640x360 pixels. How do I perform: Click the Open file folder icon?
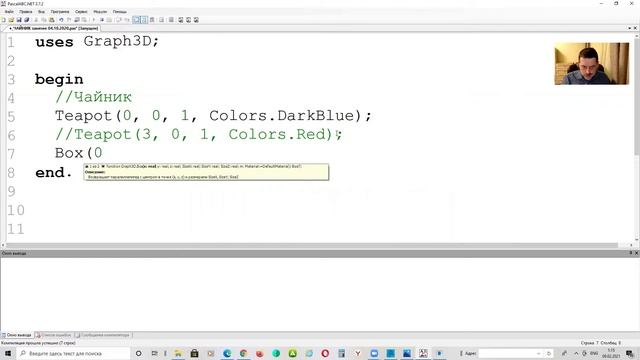pyautogui.click(x=11, y=20)
